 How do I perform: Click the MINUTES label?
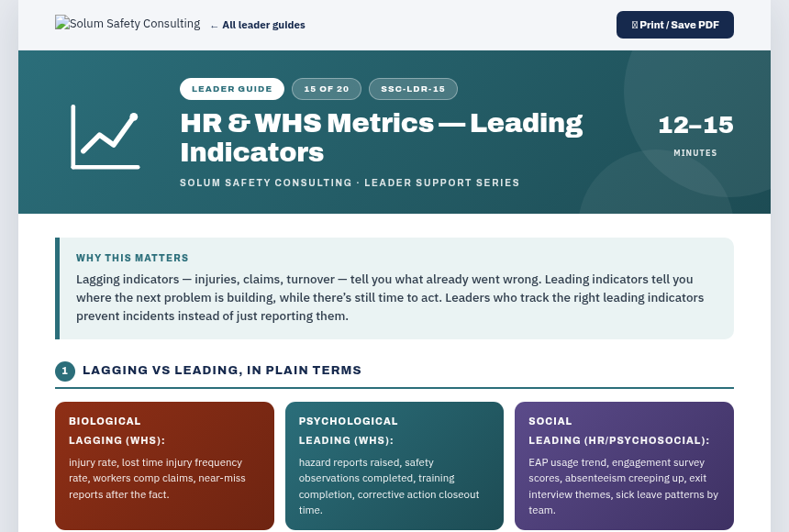(695, 153)
